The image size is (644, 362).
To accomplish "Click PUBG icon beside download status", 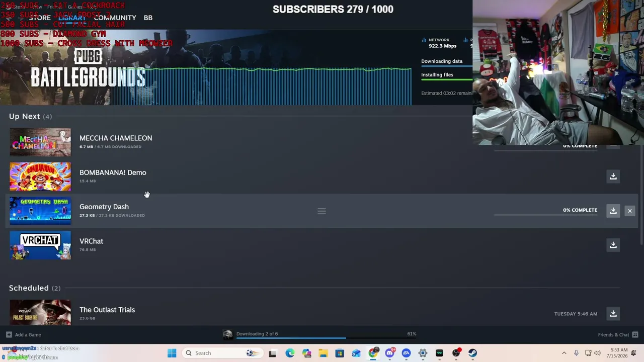I will coord(228,335).
